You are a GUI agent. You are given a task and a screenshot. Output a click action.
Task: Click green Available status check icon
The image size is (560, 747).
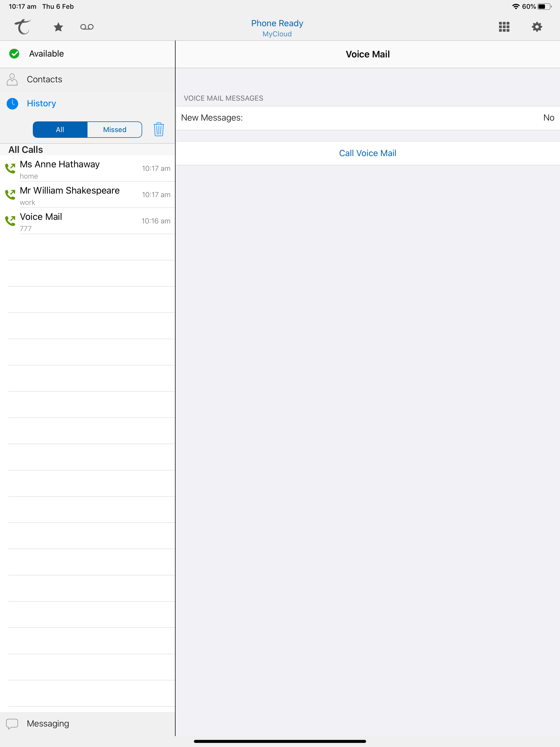14,54
